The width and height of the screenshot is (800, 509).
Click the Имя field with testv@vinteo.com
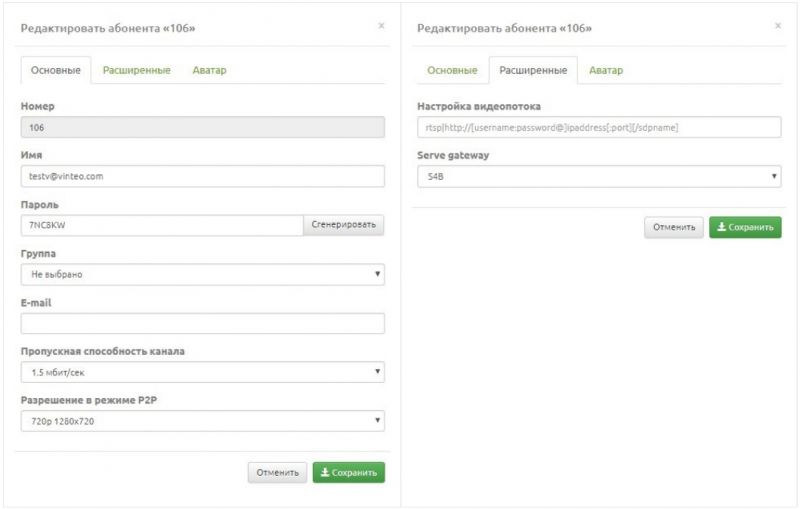click(x=203, y=176)
